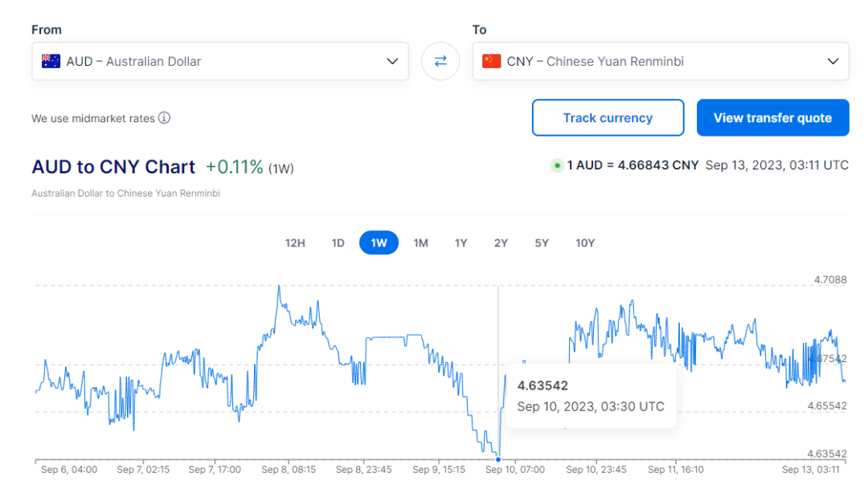
Task: Click the midmarket rates info icon
Action: [164, 118]
